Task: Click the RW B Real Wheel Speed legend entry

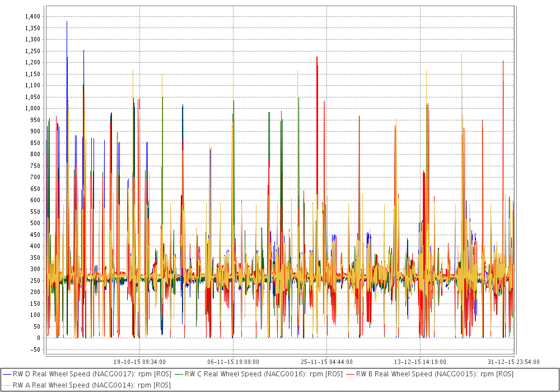Action: click(x=430, y=374)
